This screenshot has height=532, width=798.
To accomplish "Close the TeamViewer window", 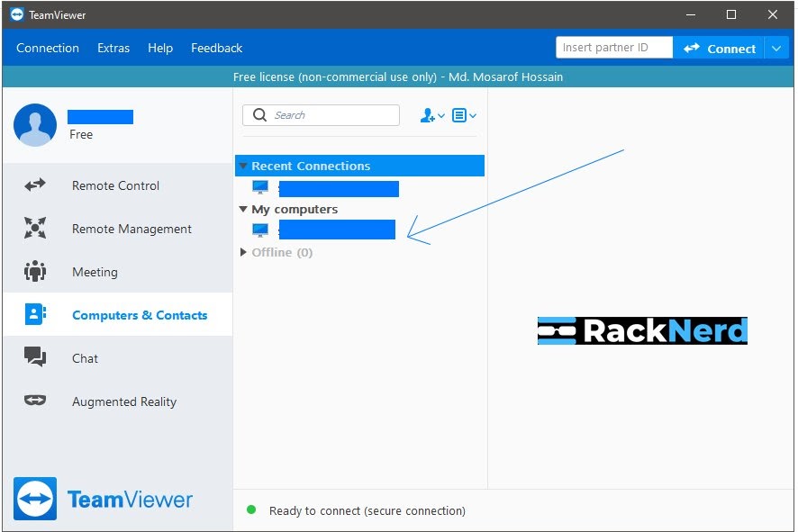I will click(773, 14).
